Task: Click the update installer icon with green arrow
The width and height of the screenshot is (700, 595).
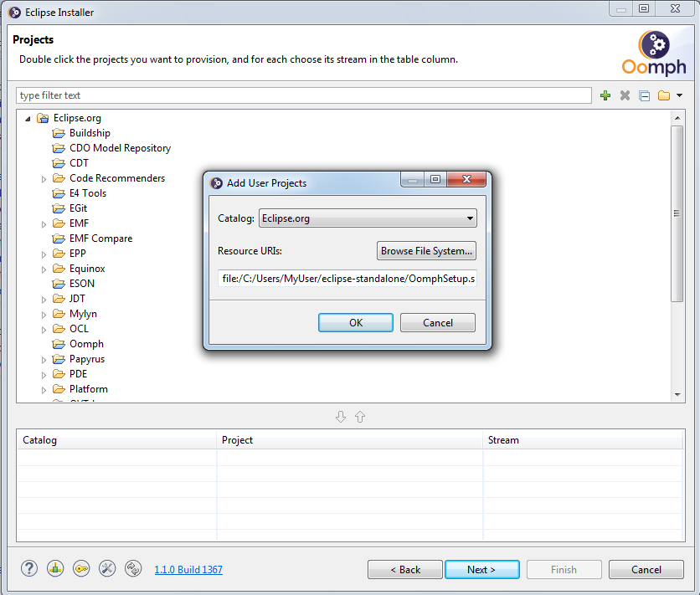Action: pyautogui.click(x=55, y=569)
